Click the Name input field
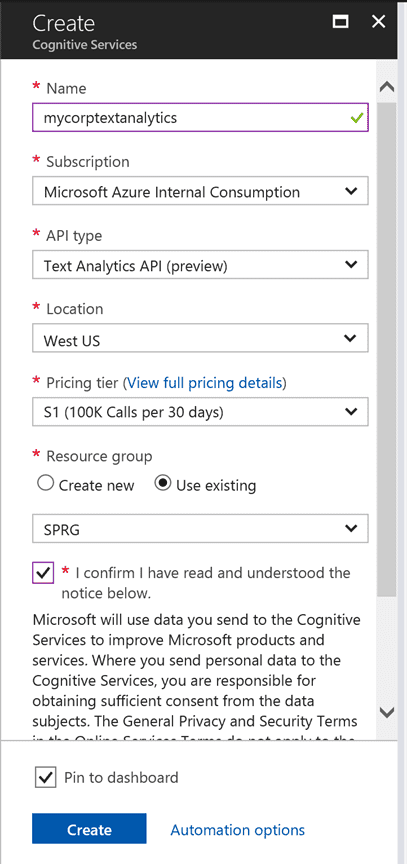The height and width of the screenshot is (864, 407). pos(200,117)
